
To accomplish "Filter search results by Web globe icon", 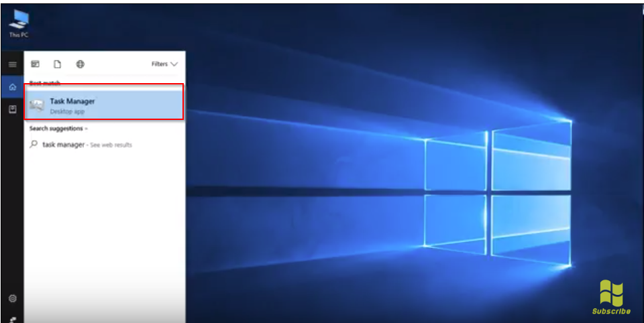I will pos(80,64).
